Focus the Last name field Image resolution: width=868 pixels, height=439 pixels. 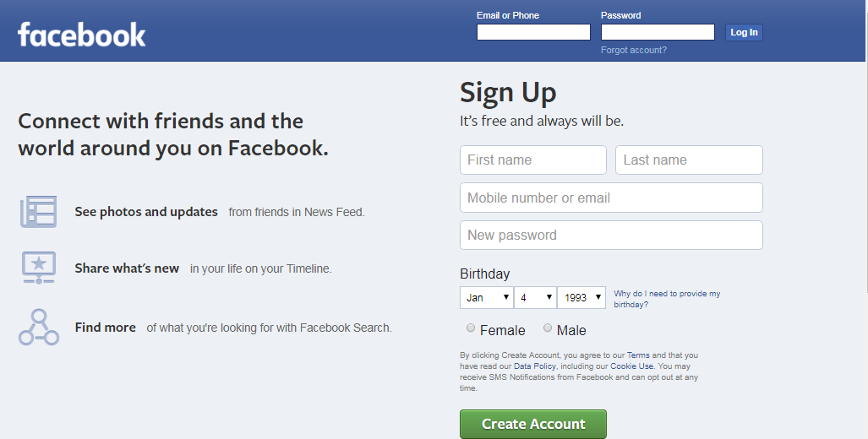pyautogui.click(x=688, y=160)
